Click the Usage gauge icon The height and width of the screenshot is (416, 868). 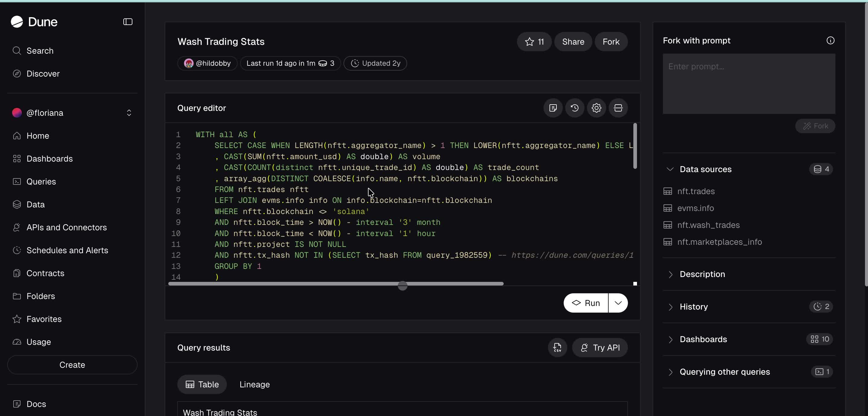point(17,342)
